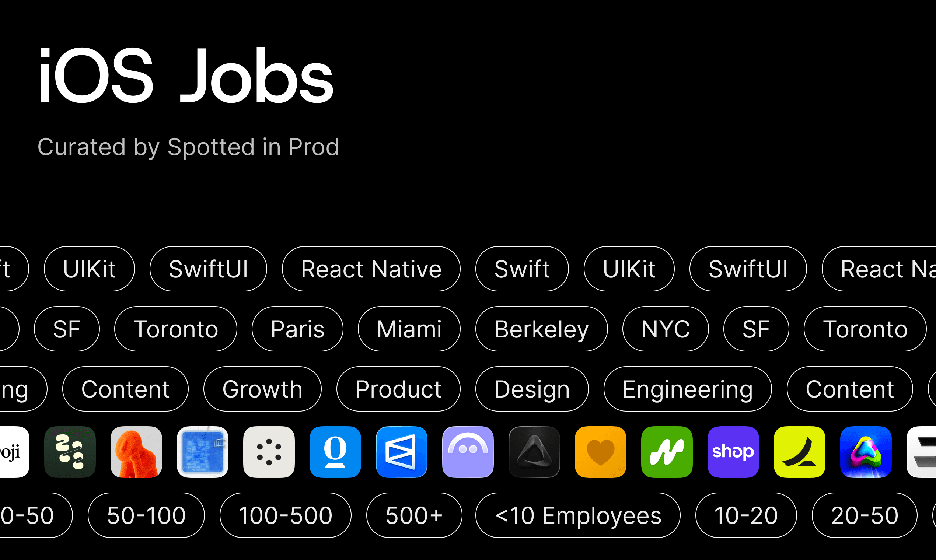This screenshot has width=936, height=560.
Task: Select the black triangle dark app icon
Action: [x=534, y=452]
